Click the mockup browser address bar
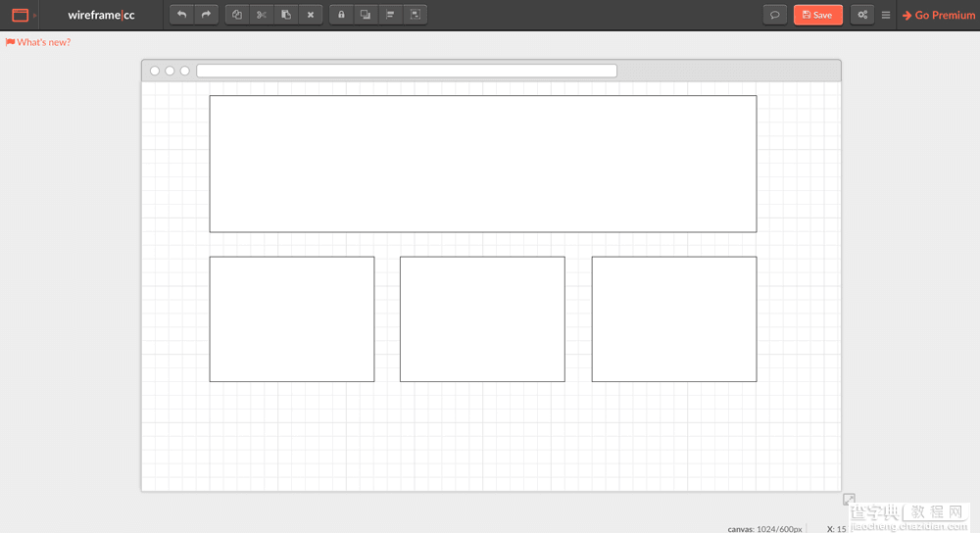This screenshot has height=533, width=980. (407, 71)
